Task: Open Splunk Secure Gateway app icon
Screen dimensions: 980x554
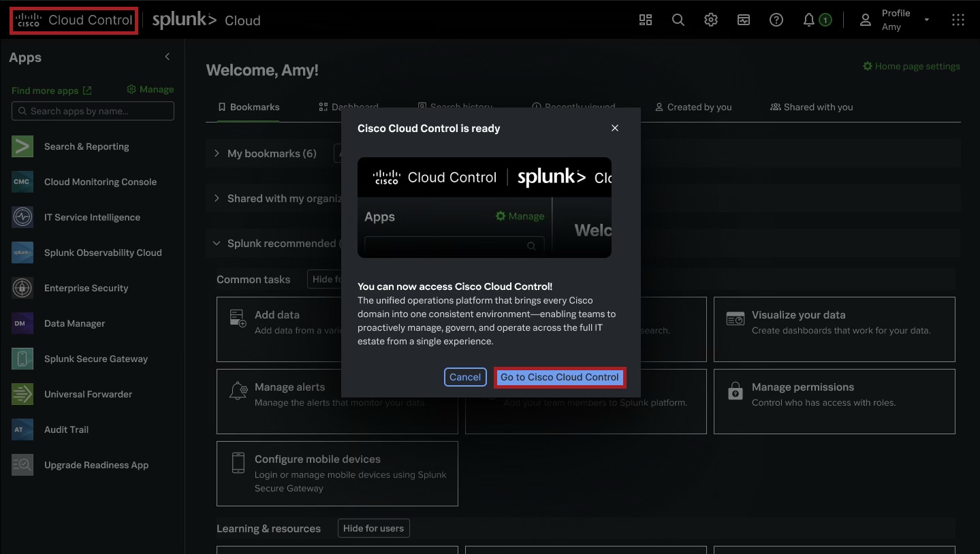Action: 22,359
